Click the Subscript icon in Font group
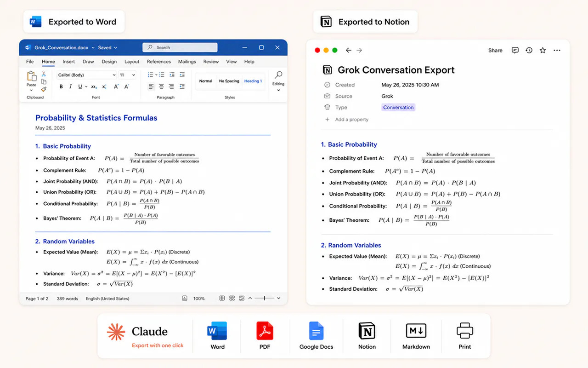Screen dimensions: 588x368 pyautogui.click(x=94, y=86)
